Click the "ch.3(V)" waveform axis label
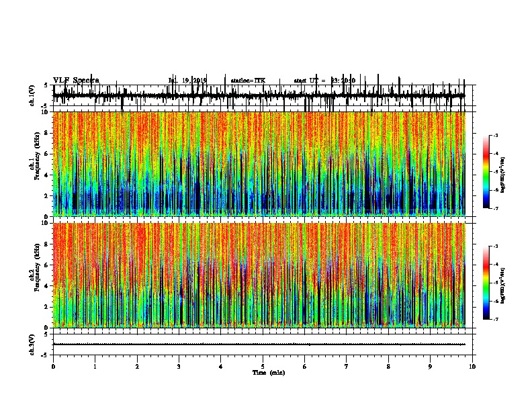 point(32,345)
